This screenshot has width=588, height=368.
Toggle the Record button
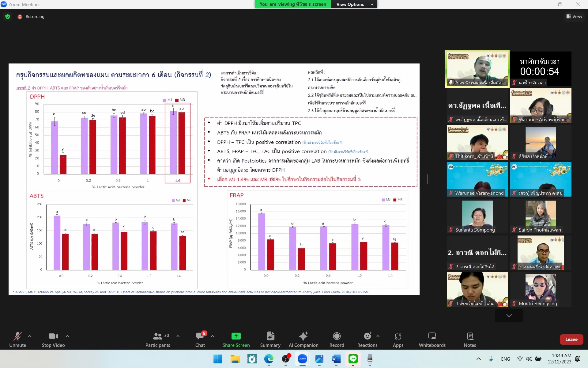[337, 336]
